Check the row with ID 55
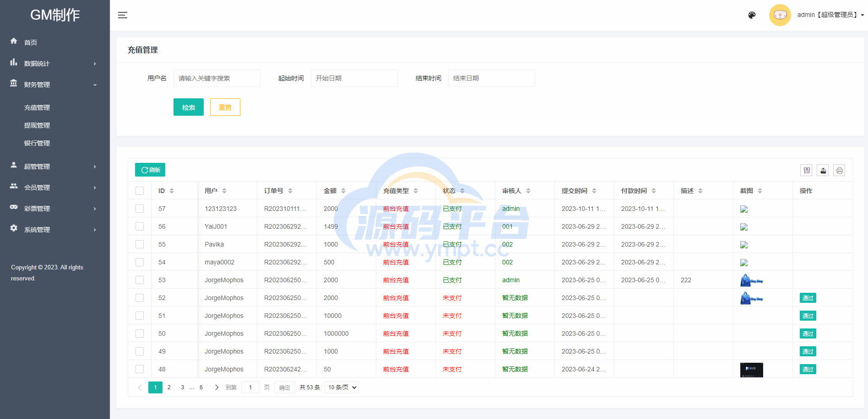Screen dimensions: 868x419 [140, 244]
